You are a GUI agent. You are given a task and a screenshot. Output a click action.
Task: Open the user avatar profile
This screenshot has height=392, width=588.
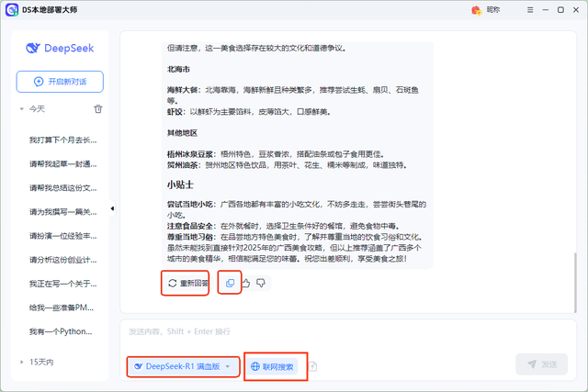tap(476, 10)
